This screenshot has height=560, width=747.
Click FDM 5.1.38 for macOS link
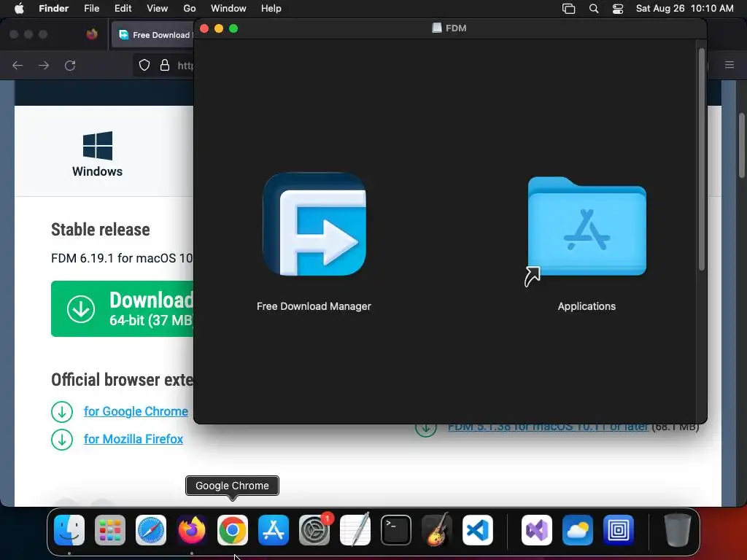pos(548,427)
